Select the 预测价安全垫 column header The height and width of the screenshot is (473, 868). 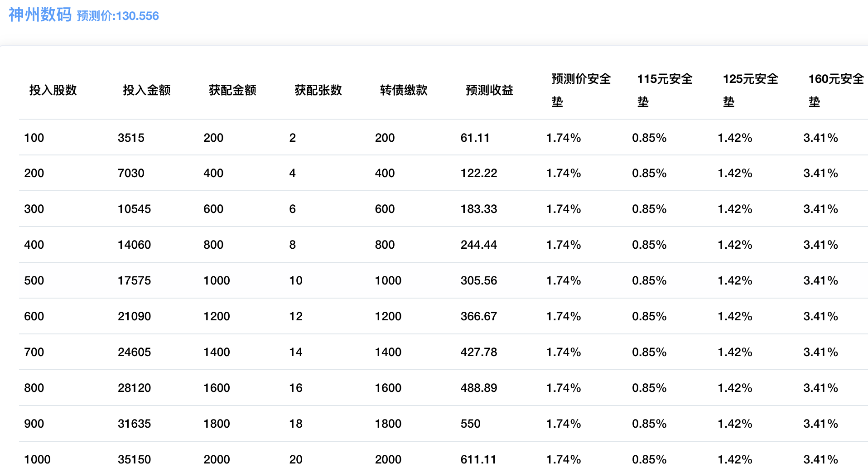581,90
